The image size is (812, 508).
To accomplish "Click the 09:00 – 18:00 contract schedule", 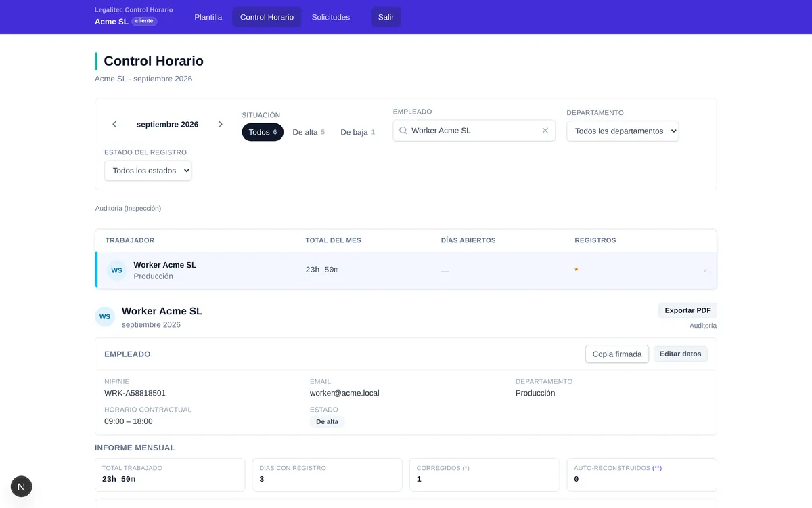I will [x=129, y=421].
